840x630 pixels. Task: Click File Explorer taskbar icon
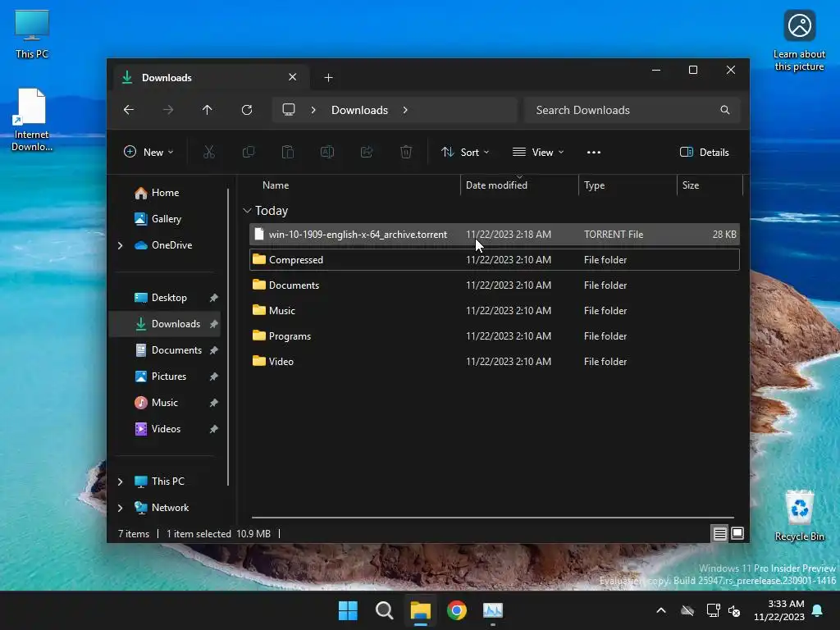421,610
